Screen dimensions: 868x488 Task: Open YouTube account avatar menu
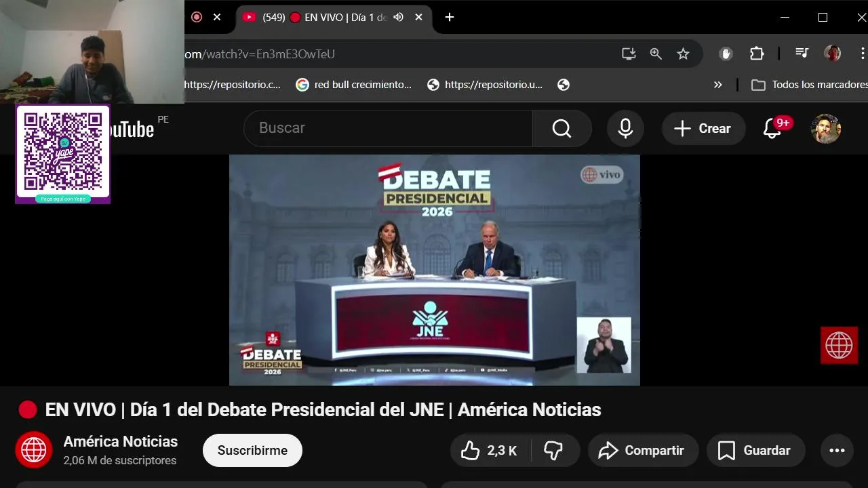click(x=826, y=128)
